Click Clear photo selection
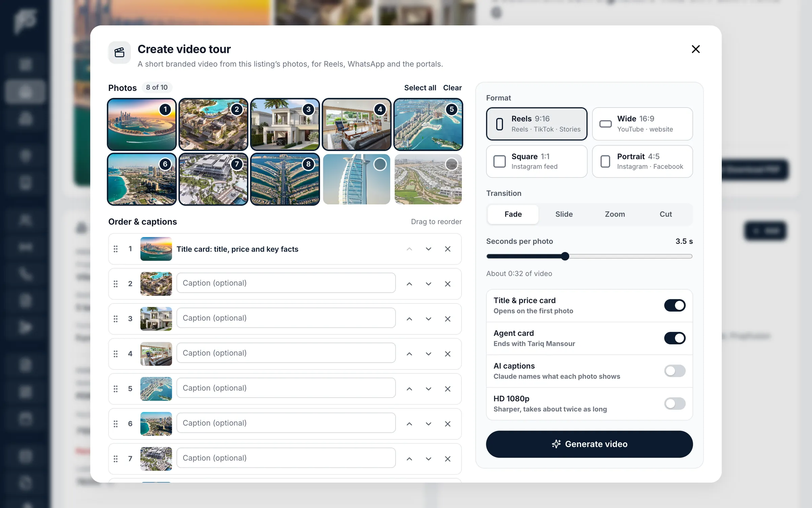Screen dimensions: 812x508 tap(452, 88)
